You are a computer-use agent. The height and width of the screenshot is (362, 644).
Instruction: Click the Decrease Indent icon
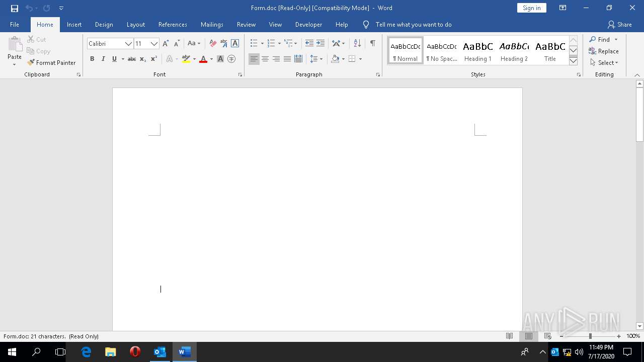pos(309,43)
